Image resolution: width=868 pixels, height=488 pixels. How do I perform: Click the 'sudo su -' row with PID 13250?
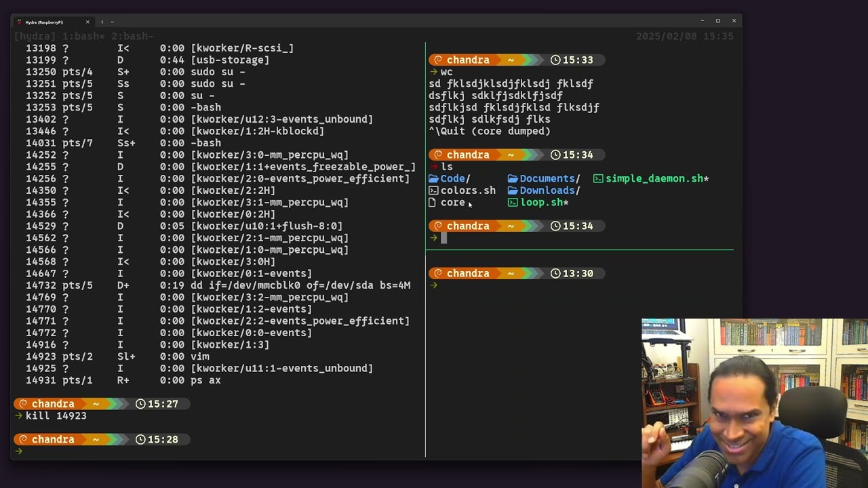[x=136, y=72]
